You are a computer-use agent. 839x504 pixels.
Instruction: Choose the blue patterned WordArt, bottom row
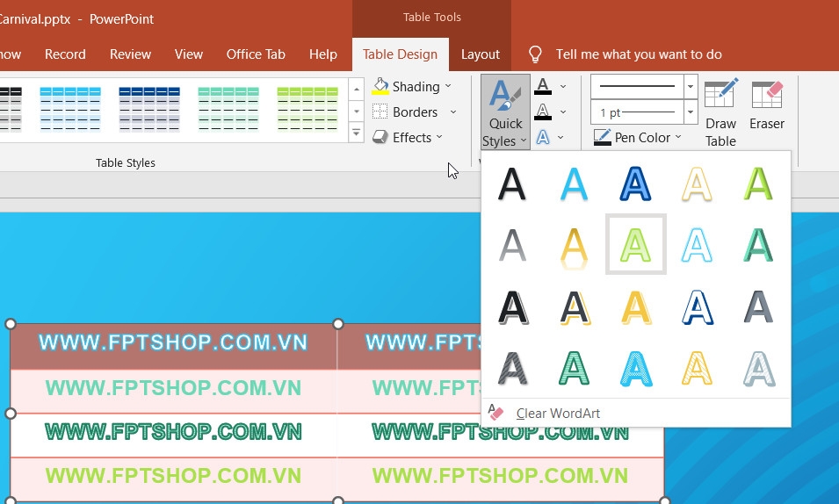(x=635, y=368)
